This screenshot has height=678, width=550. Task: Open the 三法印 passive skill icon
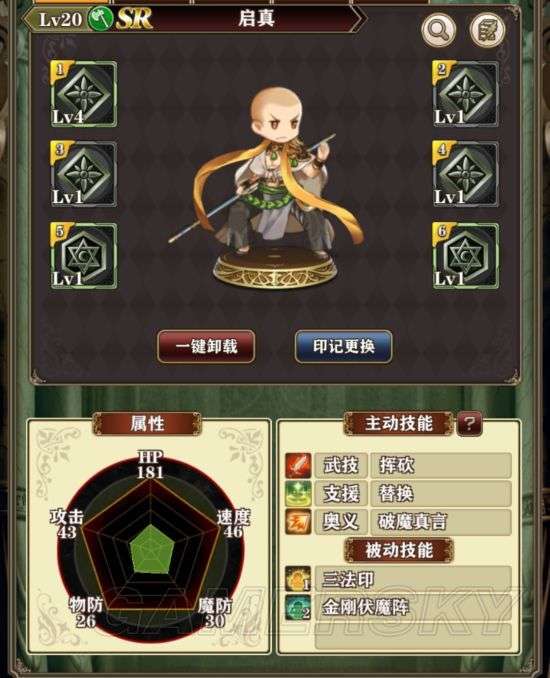[x=298, y=579]
